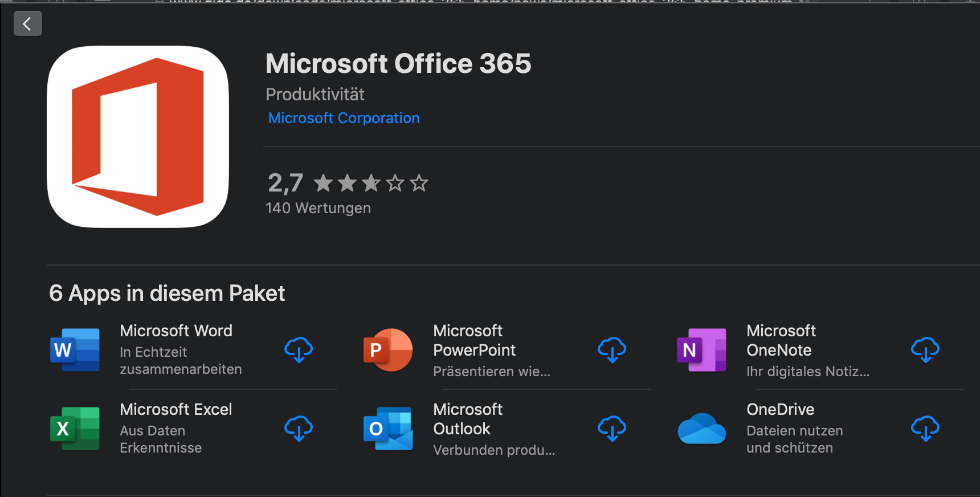The height and width of the screenshot is (497, 980).
Task: Open the Microsoft Word title text
Action: click(x=176, y=331)
